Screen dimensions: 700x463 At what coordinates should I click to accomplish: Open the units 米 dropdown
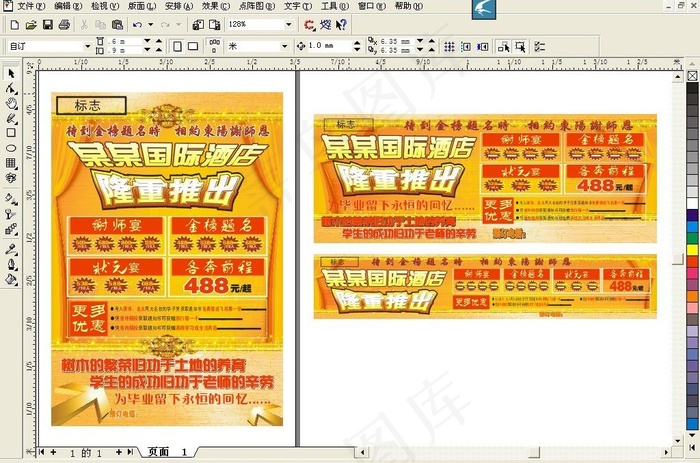tap(284, 46)
